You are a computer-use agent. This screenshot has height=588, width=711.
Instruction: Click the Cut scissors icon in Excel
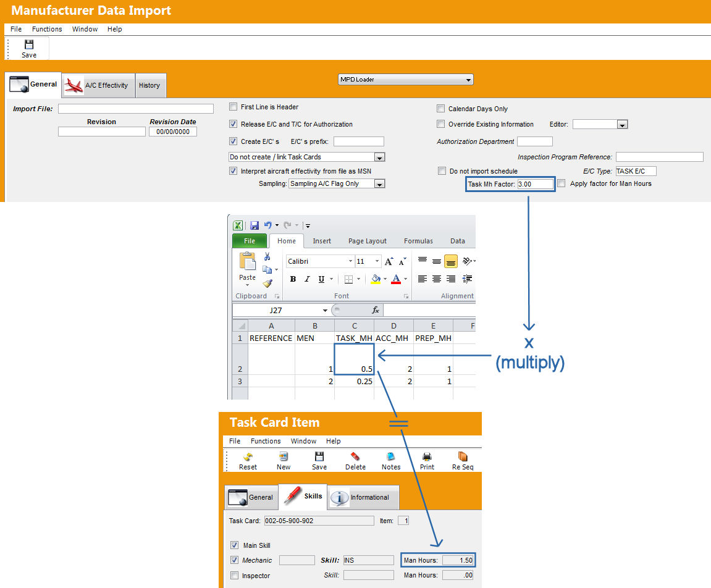[267, 257]
